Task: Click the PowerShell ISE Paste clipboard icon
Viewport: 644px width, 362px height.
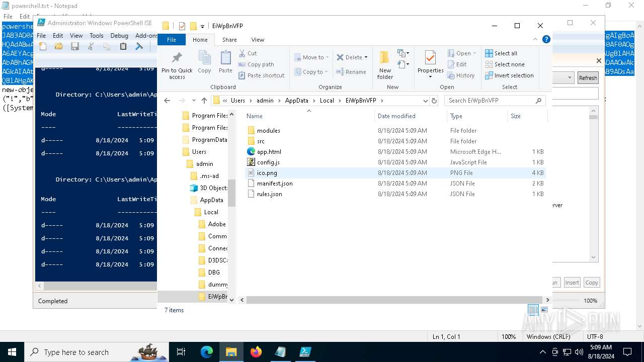Action: point(123,46)
